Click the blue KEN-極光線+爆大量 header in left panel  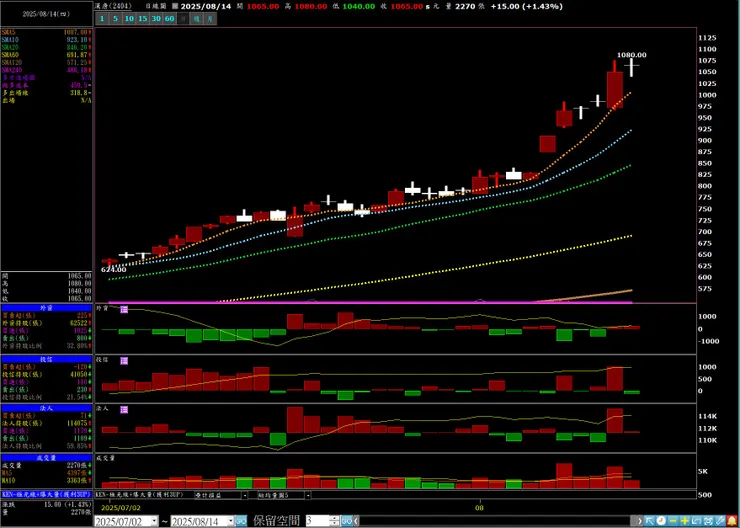(x=46, y=494)
